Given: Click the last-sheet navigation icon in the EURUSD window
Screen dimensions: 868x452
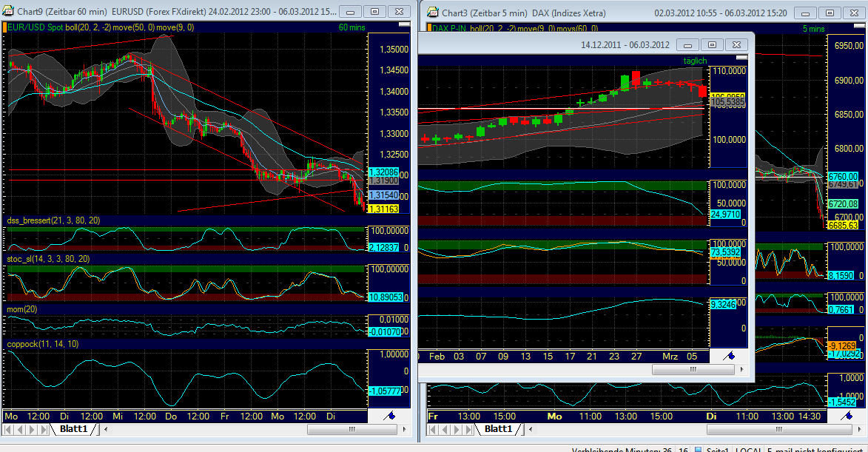Looking at the screenshot, I should pos(44,429).
